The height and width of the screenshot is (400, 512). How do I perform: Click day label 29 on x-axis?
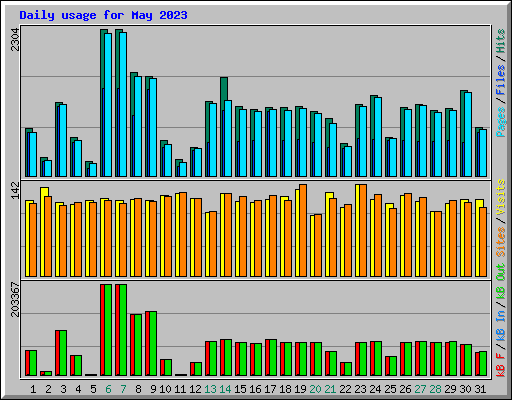point(450,389)
